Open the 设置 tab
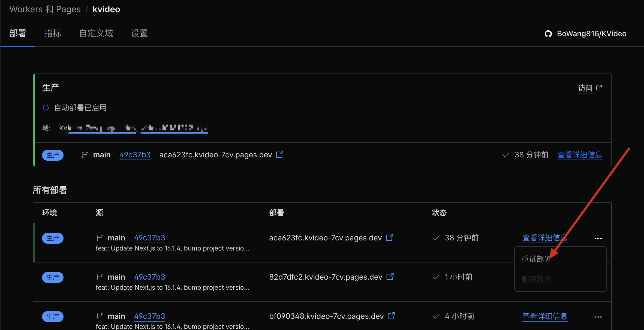 point(139,33)
